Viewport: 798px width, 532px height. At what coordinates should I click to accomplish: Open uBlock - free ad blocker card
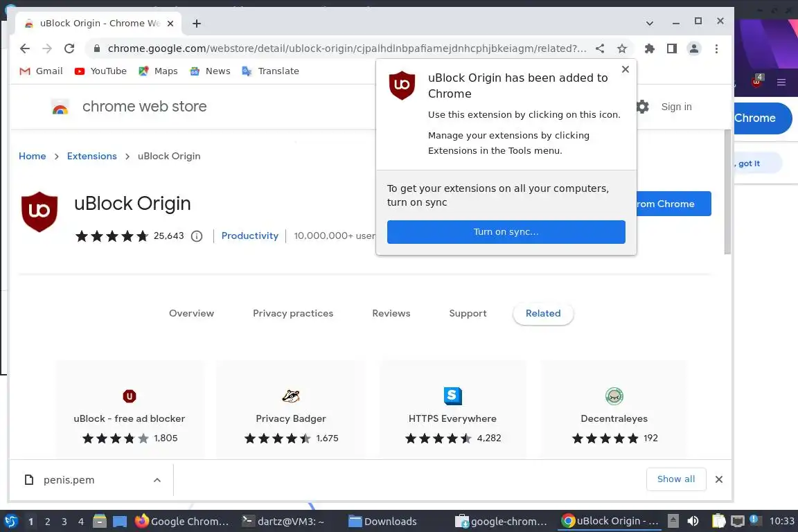(130, 410)
